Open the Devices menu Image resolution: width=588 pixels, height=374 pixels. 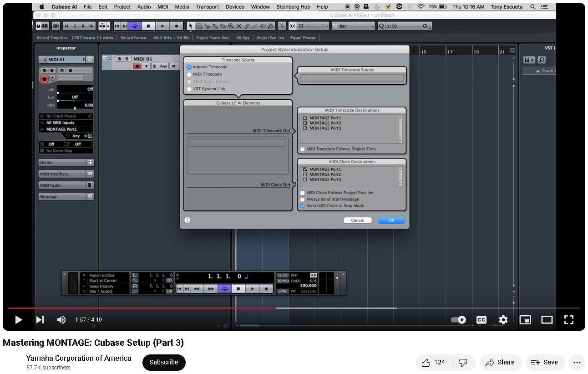[x=235, y=7]
